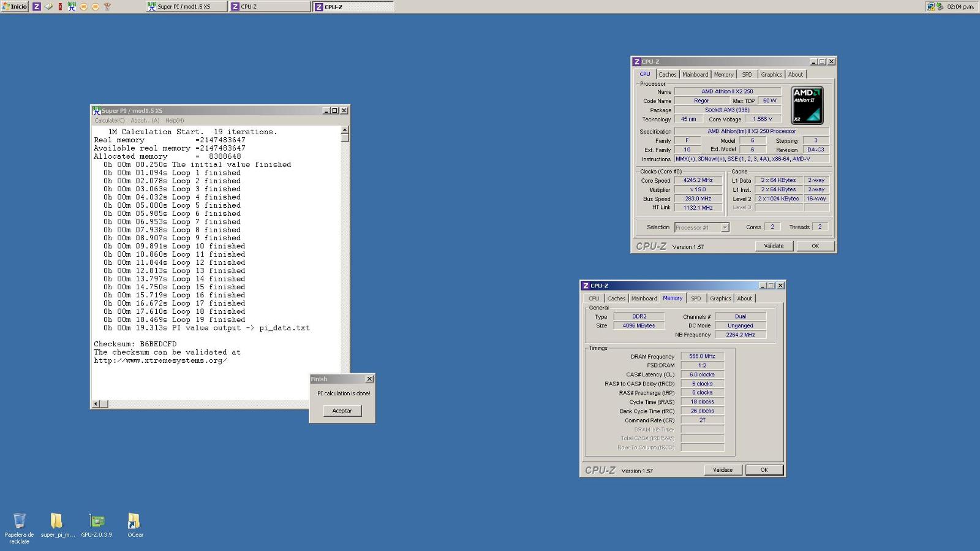Screen dimensions: 980x551
Task: Click the title icon of the CPU-Z processor window
Action: coord(637,62)
